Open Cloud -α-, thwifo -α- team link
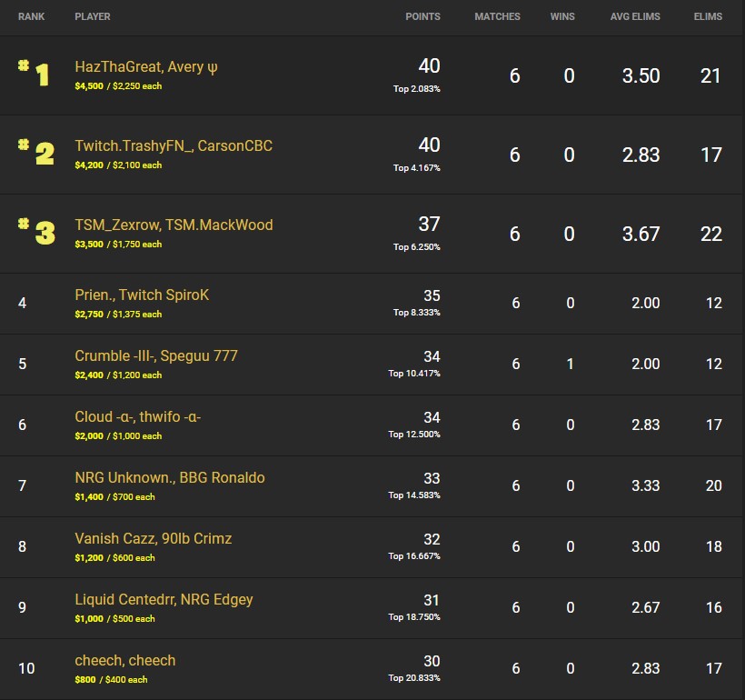Screen dimensions: 745x700 click(138, 416)
